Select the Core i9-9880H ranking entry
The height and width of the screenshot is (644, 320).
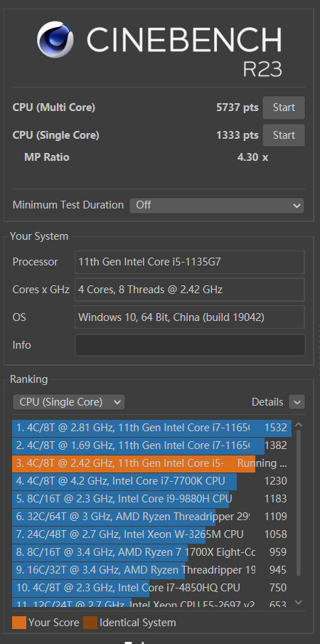(x=151, y=499)
